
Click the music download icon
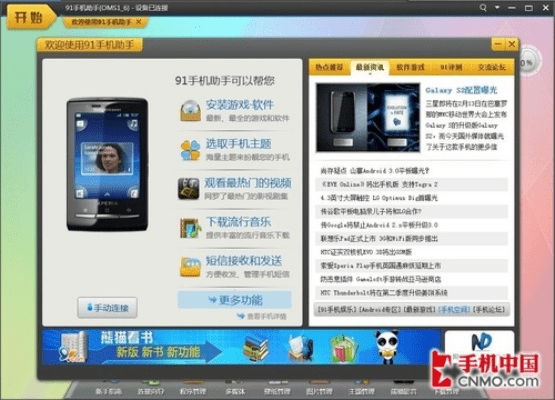(x=190, y=228)
